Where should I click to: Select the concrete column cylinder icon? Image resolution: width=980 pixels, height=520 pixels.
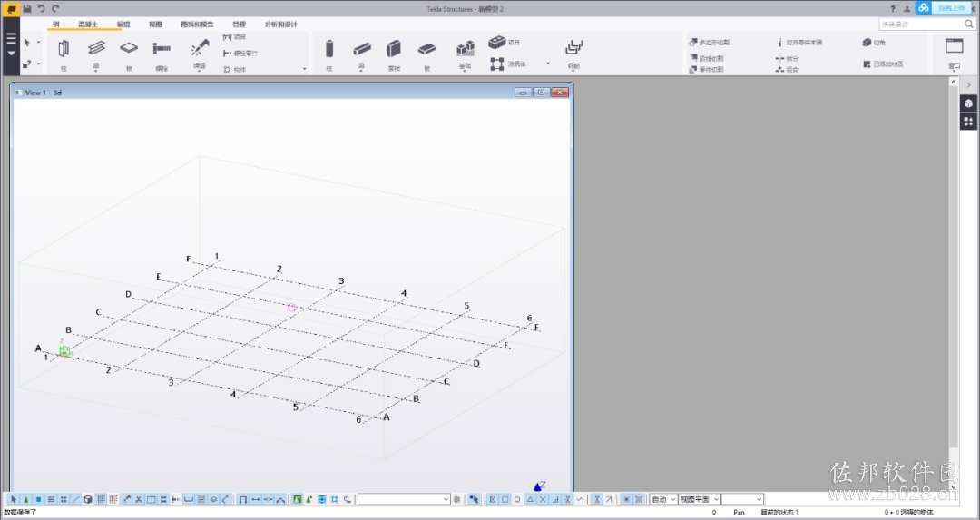point(329,49)
